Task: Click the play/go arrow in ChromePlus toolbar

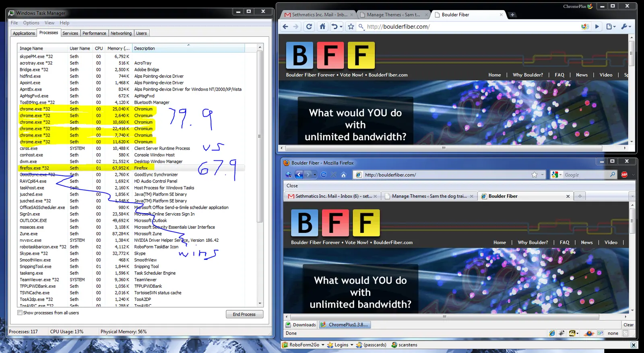Action: [597, 27]
